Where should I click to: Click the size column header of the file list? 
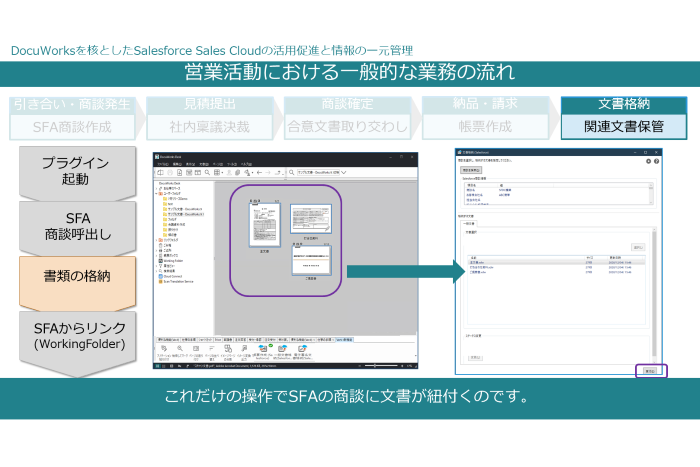596,257
